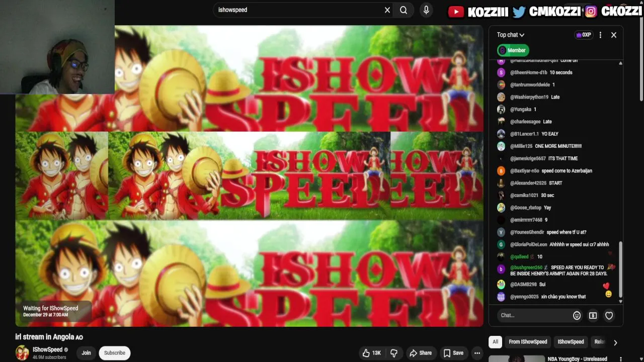Click the video title irl stream in Angola
This screenshot has width=644, height=362.
(49, 337)
